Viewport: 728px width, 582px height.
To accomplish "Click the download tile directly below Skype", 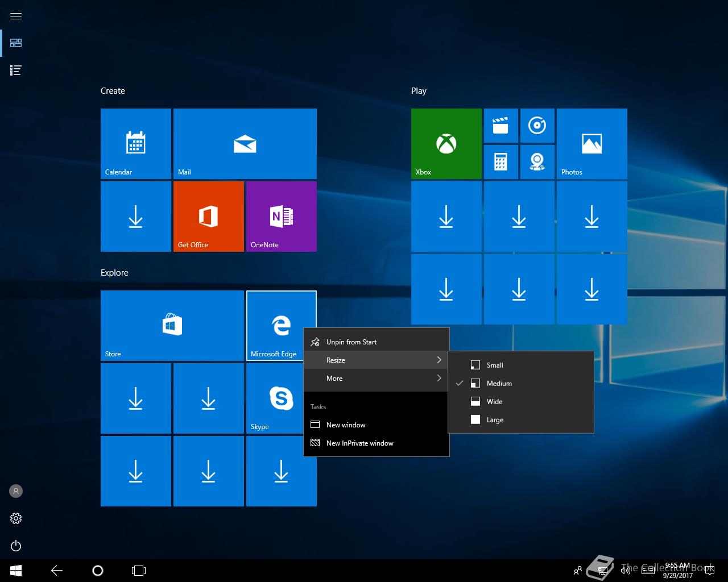I will (x=282, y=471).
